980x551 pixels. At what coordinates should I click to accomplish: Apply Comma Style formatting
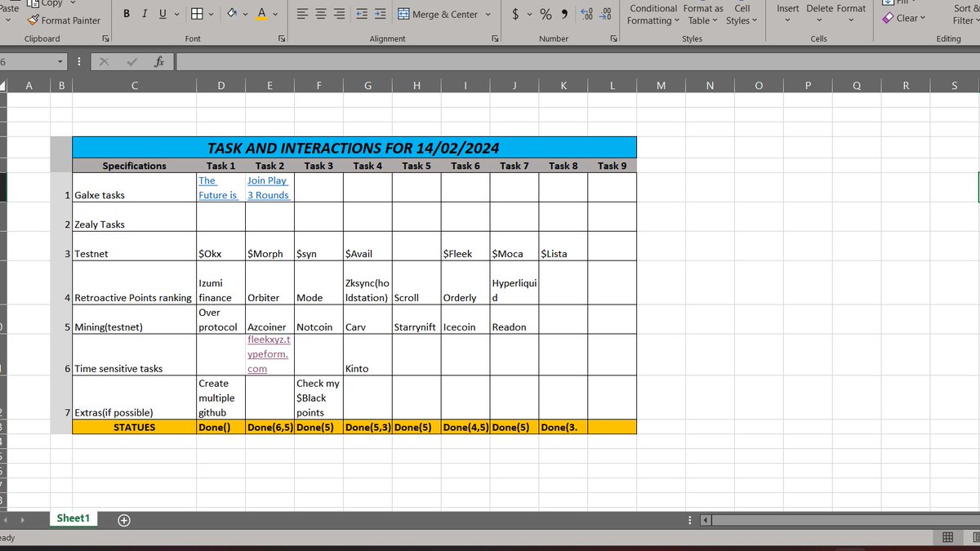click(x=564, y=14)
